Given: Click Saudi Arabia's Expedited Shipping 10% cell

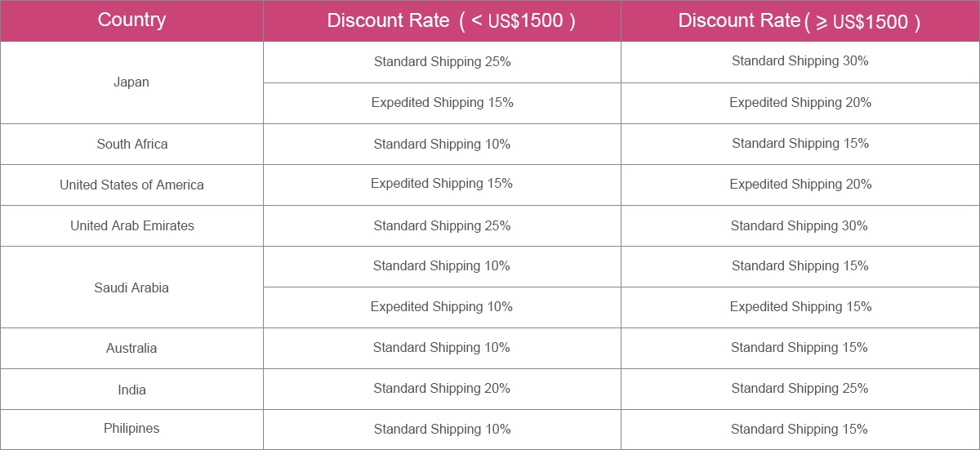Looking at the screenshot, I should click(442, 308).
